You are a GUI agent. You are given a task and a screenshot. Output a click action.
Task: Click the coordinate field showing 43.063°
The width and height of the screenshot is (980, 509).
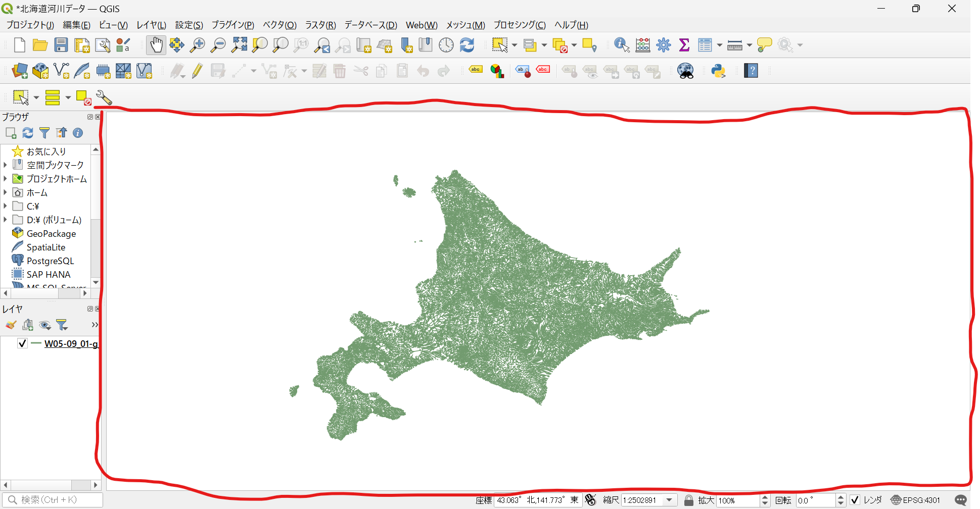pos(538,500)
